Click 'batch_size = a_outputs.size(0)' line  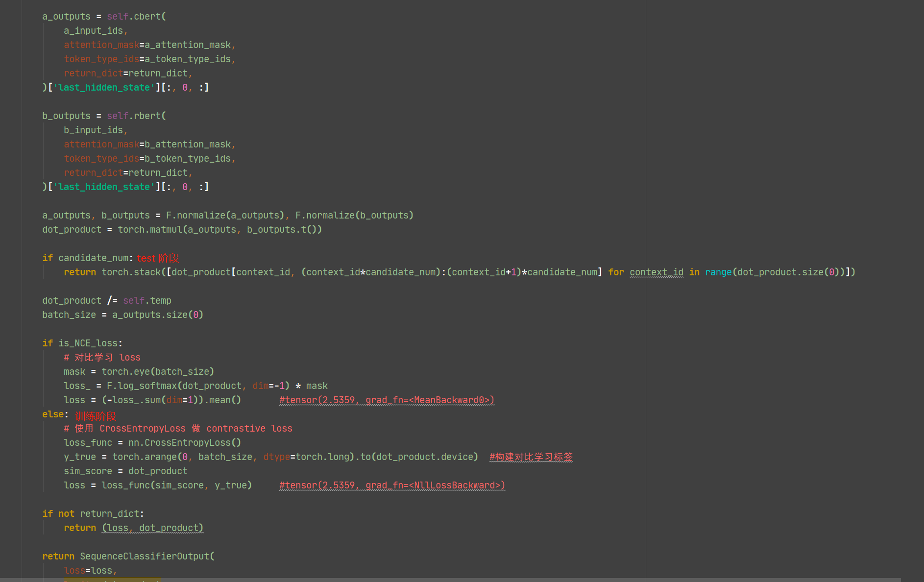pos(122,315)
